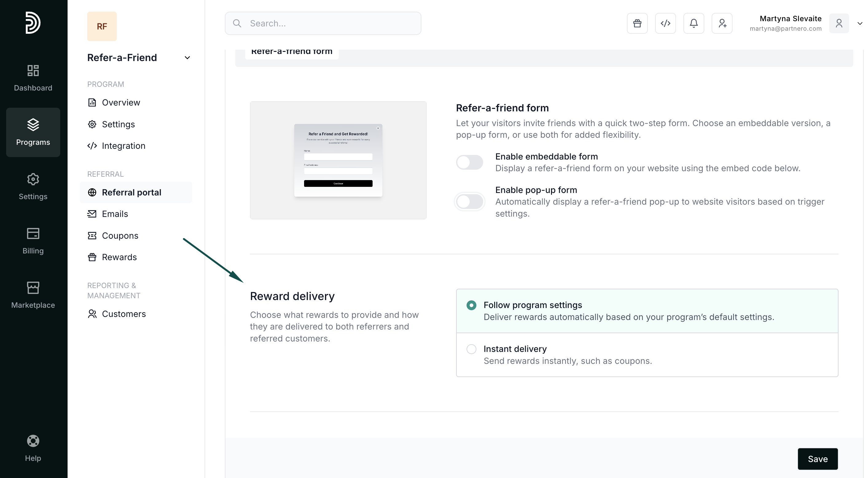Click the Save button

coord(817,459)
